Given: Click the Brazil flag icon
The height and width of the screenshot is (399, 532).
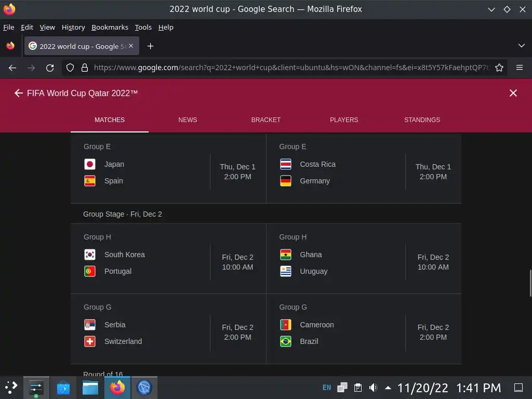Looking at the screenshot, I should pyautogui.click(x=286, y=341).
